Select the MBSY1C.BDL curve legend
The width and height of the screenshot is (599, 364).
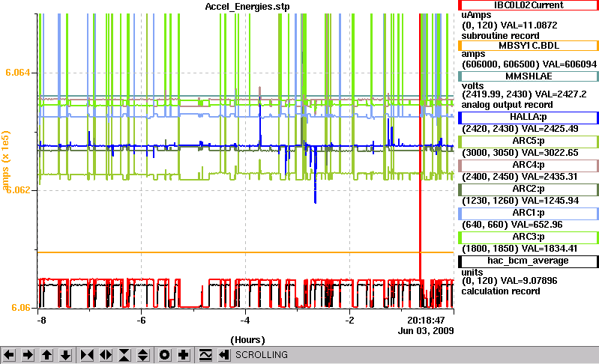tap(529, 46)
